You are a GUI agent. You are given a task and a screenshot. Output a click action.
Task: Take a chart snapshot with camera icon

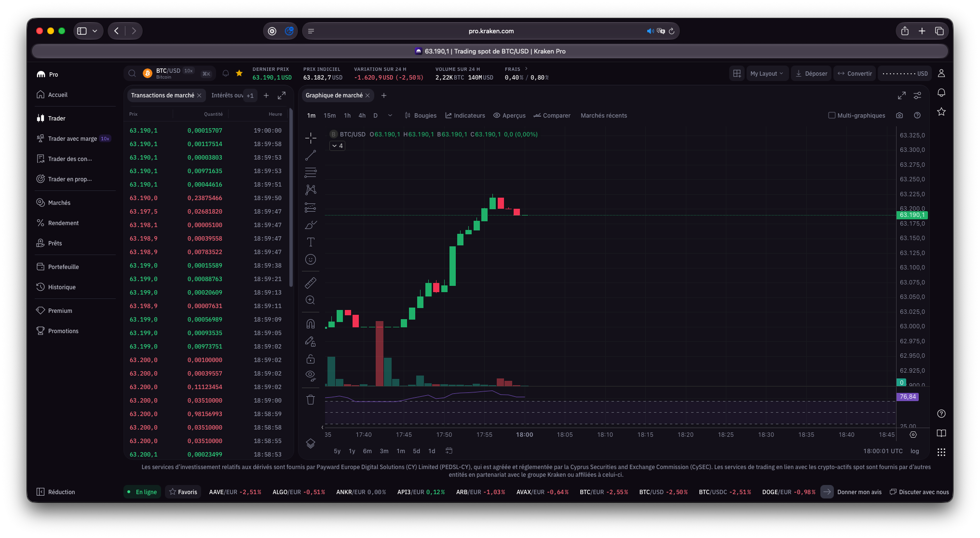point(899,115)
